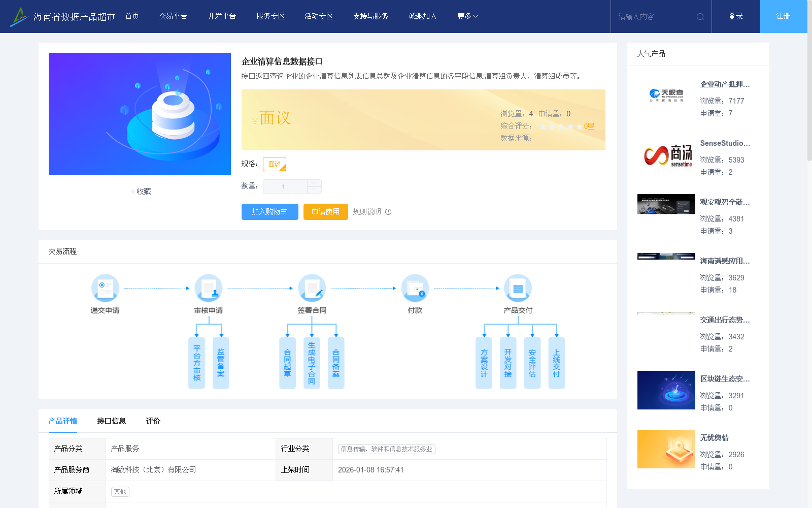Click the 上线交付 step box
Viewport: 812px width, 508px height.
[x=557, y=363]
